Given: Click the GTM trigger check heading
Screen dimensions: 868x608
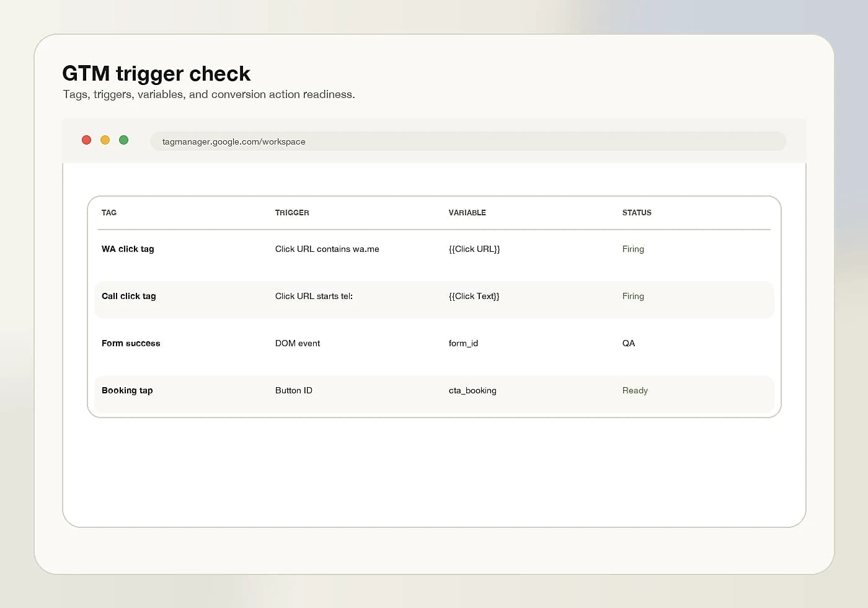Looking at the screenshot, I should (x=156, y=74).
